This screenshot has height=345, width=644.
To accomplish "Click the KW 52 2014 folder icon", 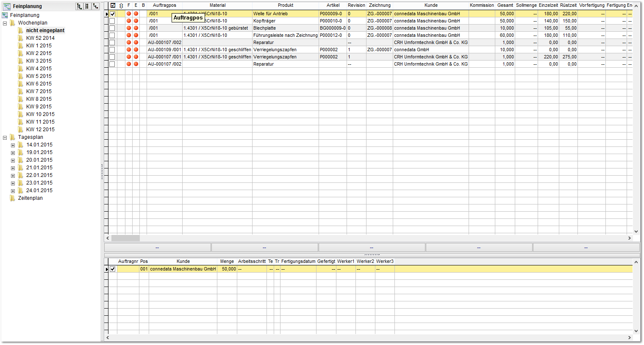I will pyautogui.click(x=21, y=38).
